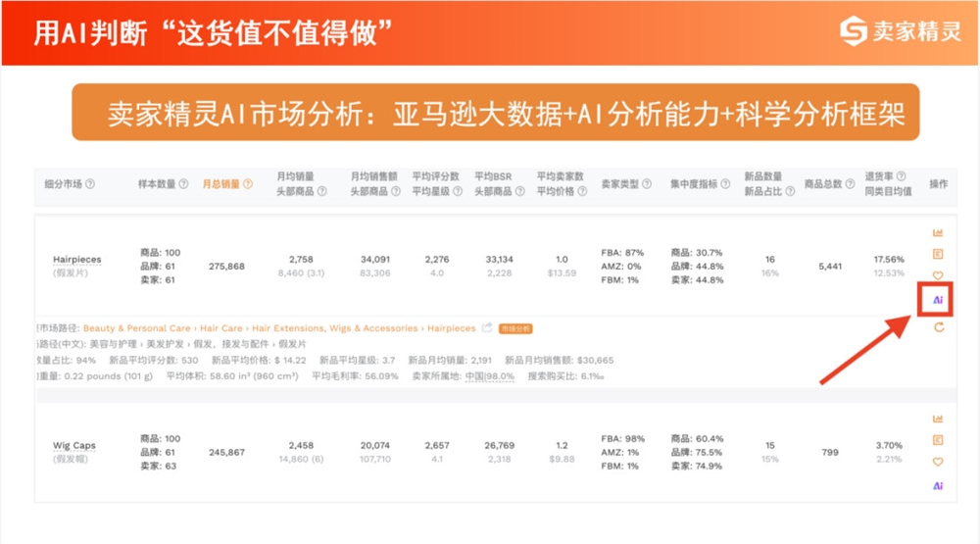980x544 pixels.
Task: Click the Hair Care breadcrumb link
Action: [221, 328]
